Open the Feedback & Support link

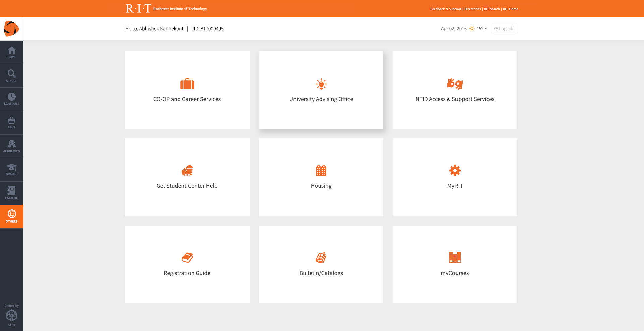446,9
